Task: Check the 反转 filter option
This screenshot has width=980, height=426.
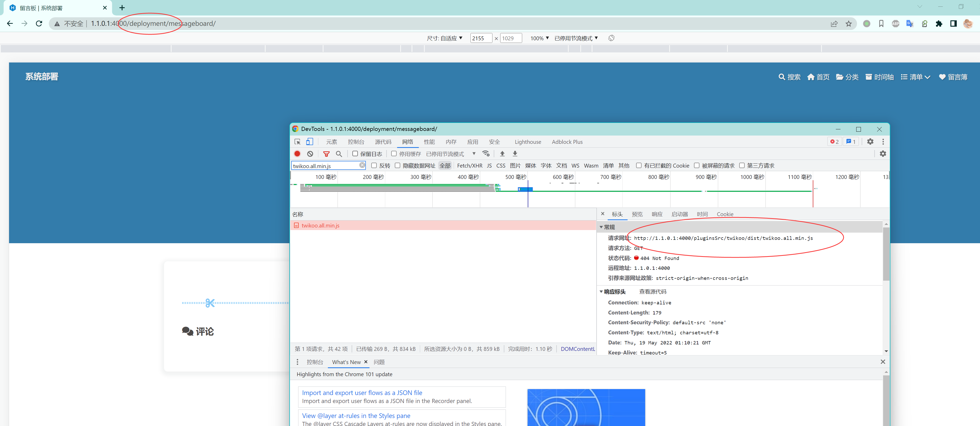Action: (x=374, y=165)
